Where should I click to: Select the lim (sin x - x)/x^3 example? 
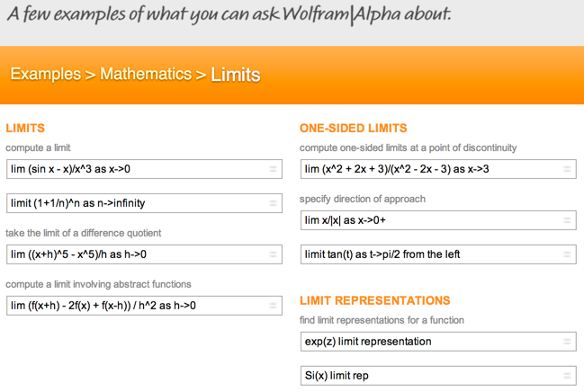(144, 169)
